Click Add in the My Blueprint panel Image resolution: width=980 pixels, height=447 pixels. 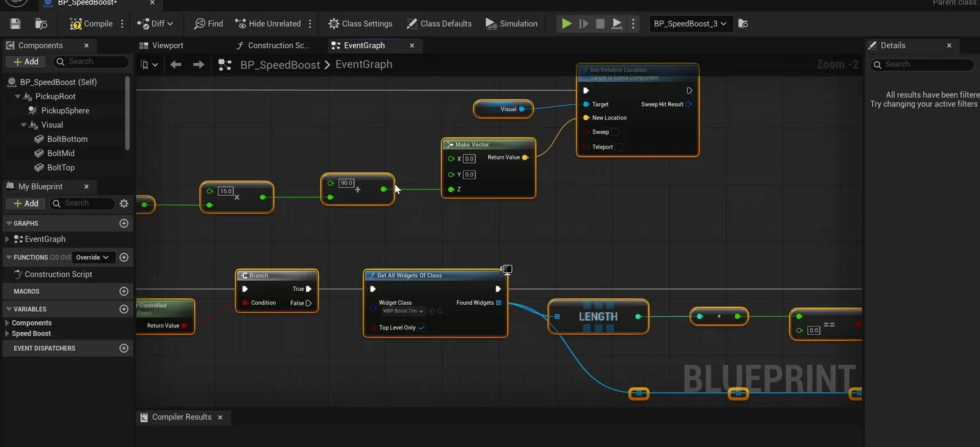(26, 204)
